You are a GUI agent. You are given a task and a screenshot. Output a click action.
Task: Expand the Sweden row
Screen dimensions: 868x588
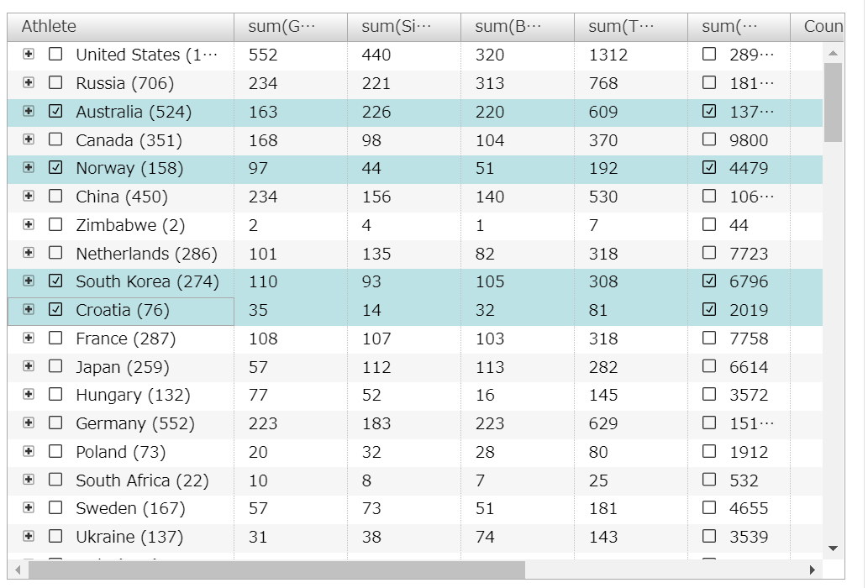coord(29,507)
